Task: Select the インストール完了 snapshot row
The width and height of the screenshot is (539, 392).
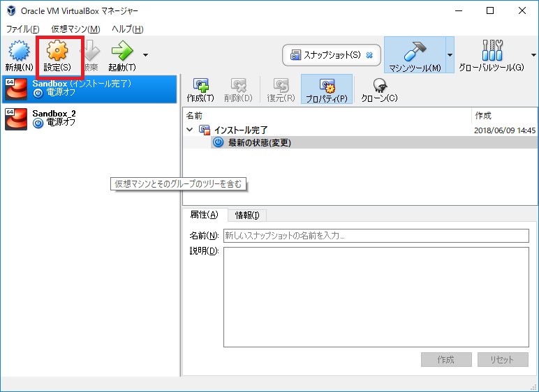Action: (x=360, y=130)
